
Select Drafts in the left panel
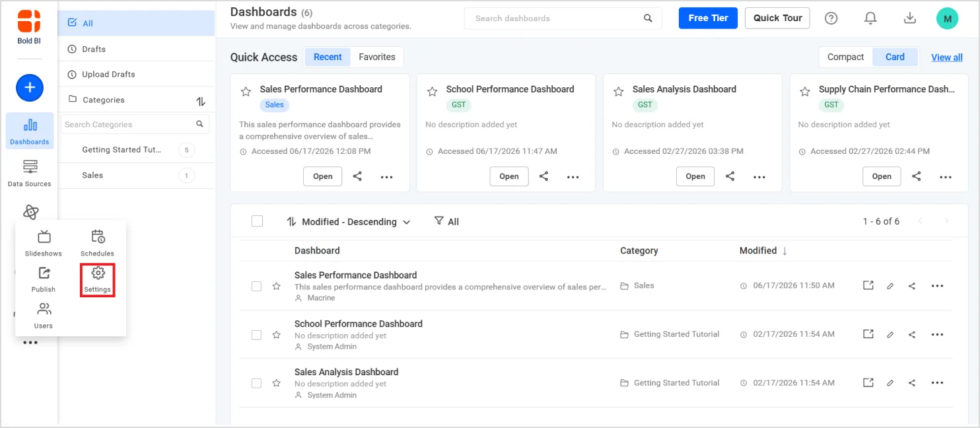point(137,49)
